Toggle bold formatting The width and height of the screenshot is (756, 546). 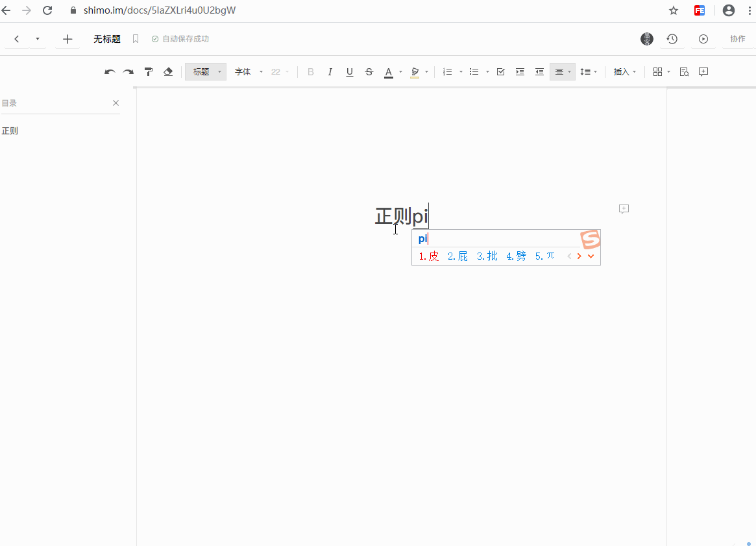click(310, 72)
